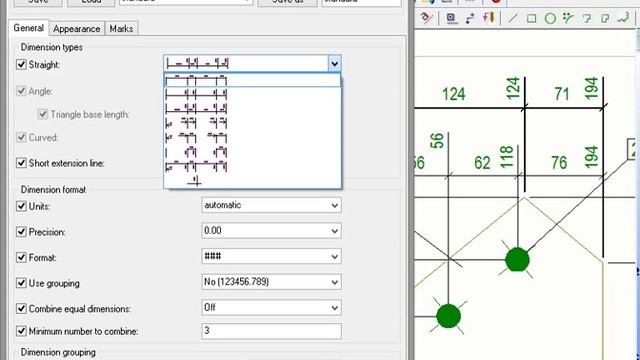Click the Minimum number to combine field

[x=271, y=331]
